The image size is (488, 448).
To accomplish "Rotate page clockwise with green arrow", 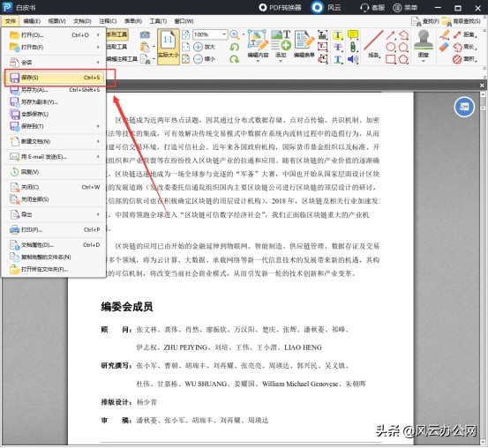I will pos(235,59).
